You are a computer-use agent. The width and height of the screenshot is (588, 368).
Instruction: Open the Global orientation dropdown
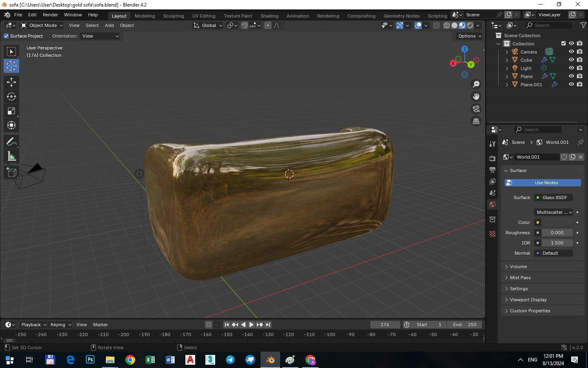point(208,25)
